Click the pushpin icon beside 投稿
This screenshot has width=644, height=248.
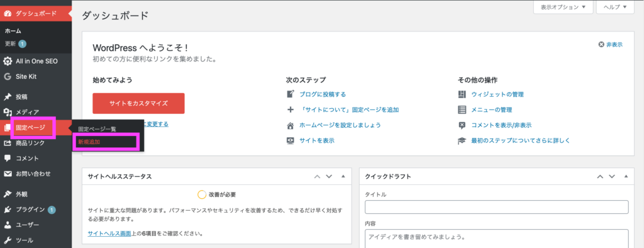point(8,97)
